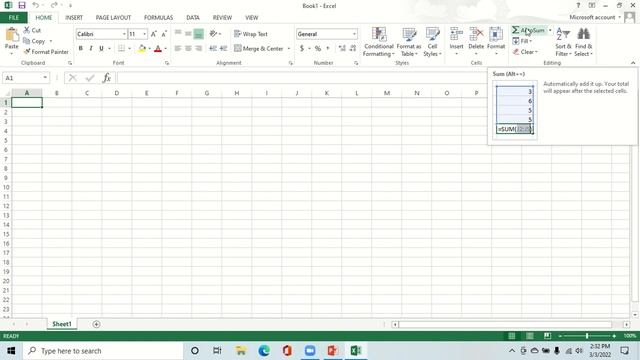640x360 pixels.
Task: Click Merge & Center
Action: pyautogui.click(x=259, y=48)
